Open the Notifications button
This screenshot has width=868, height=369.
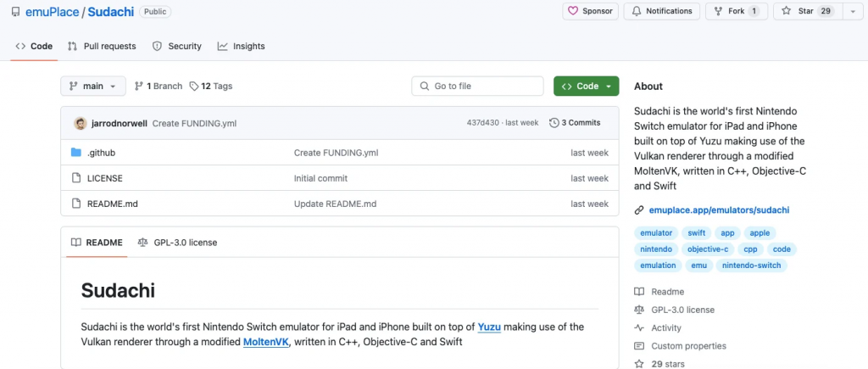(661, 11)
